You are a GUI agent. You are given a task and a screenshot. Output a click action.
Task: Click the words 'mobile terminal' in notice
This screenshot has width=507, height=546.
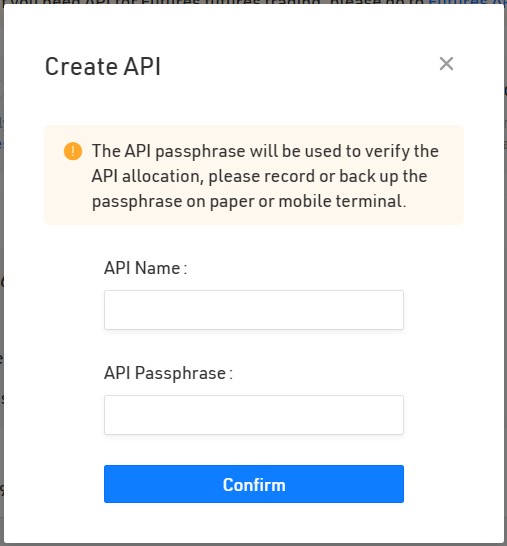point(342,201)
